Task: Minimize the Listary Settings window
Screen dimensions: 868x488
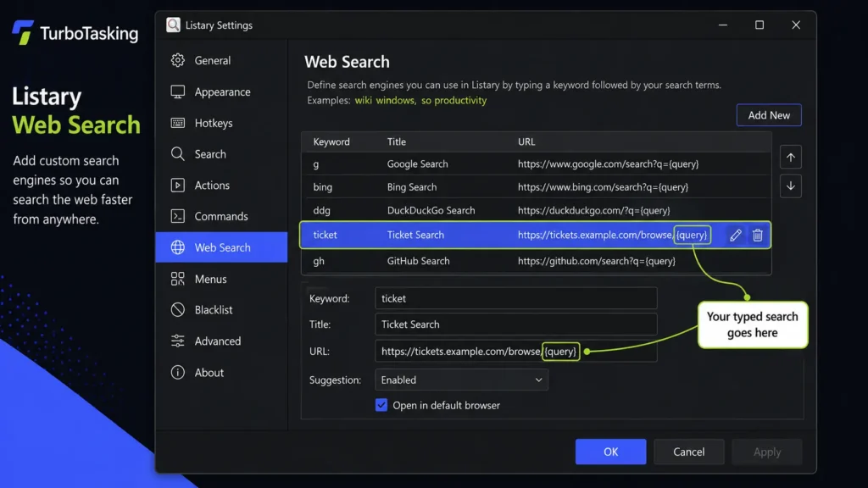Action: 722,25
